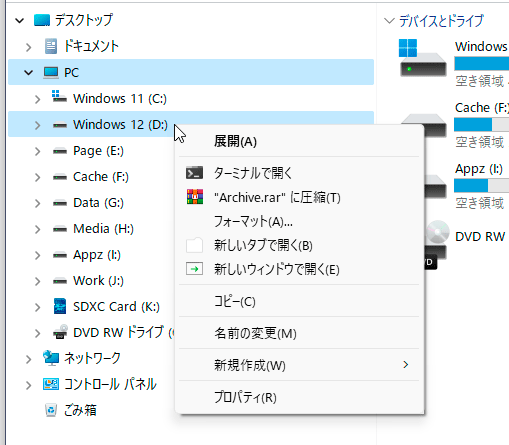
Task: Expand the Work (J:) node
Action: [38, 281]
